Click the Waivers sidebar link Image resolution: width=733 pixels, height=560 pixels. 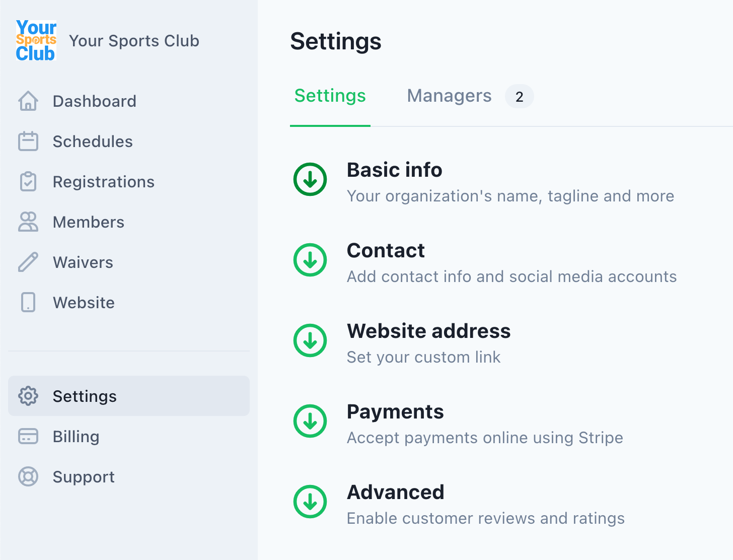(x=83, y=262)
